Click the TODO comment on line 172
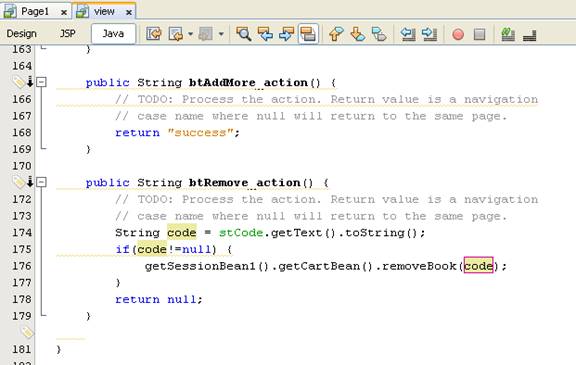Viewport: 576px width, 365px height. click(x=327, y=199)
